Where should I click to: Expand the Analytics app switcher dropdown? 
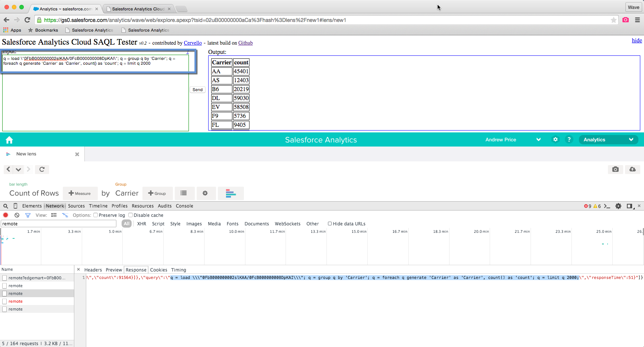point(608,139)
